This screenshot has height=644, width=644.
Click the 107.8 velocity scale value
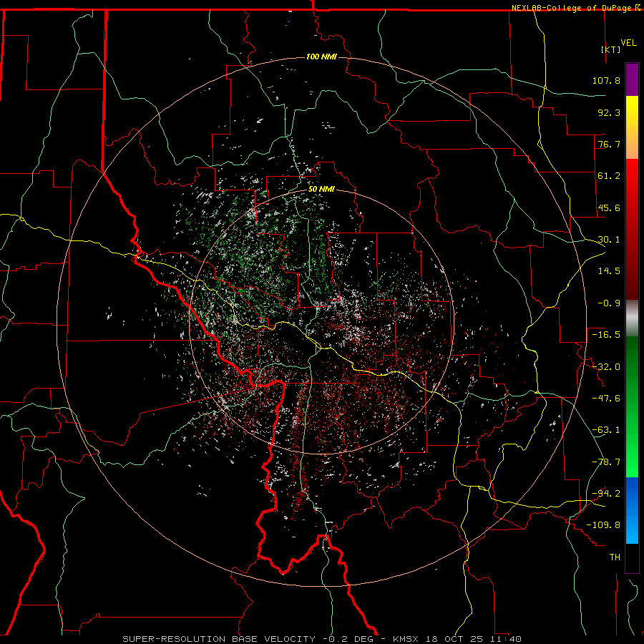606,80
